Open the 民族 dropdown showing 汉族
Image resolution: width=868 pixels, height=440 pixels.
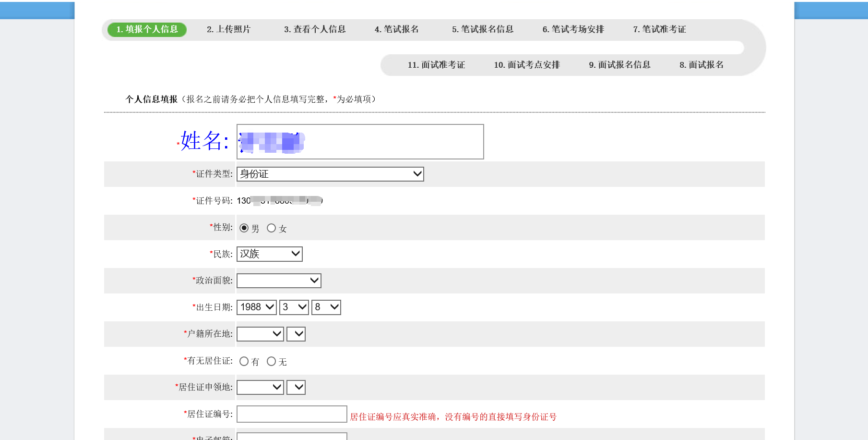tap(270, 254)
